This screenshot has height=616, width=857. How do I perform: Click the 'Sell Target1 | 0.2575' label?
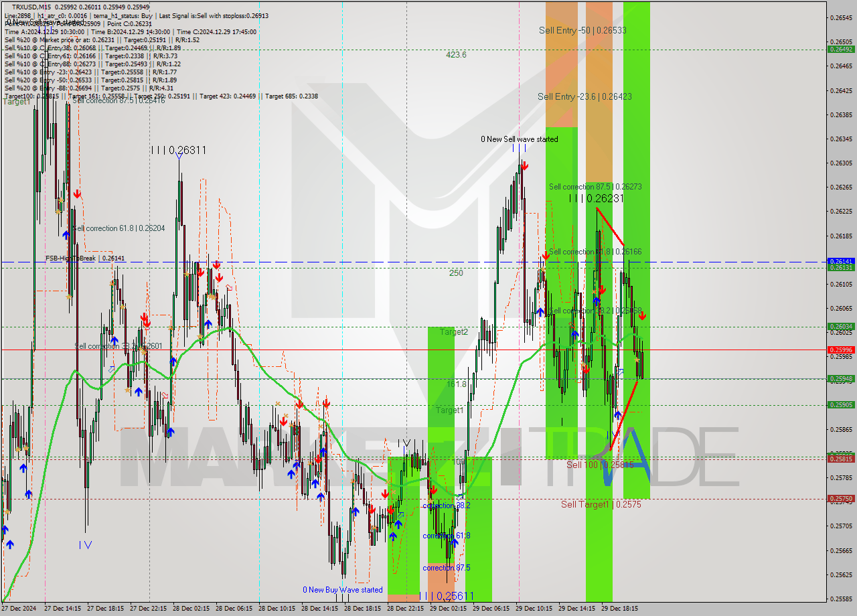pyautogui.click(x=601, y=504)
